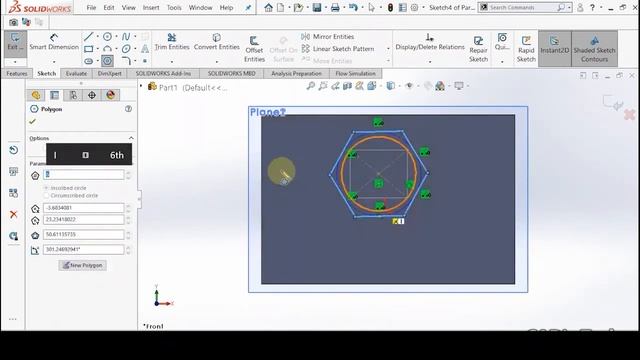Click Trim Entities tool
Viewport: 640px width, 360px height.
click(x=172, y=42)
